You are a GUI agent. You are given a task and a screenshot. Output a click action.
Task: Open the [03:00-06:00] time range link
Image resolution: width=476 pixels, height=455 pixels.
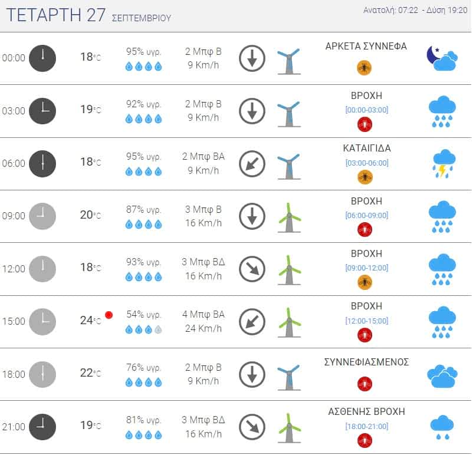(367, 163)
